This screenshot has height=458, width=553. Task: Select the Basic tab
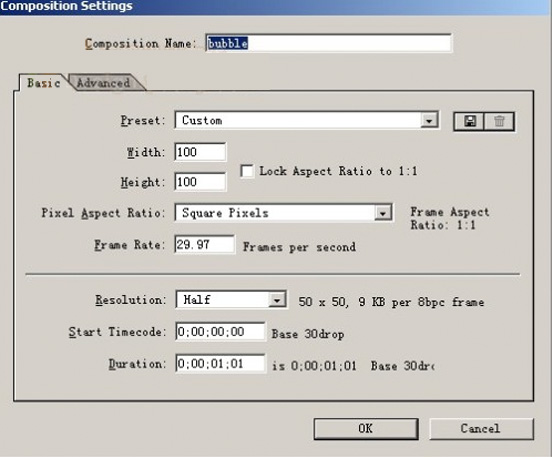(x=43, y=83)
